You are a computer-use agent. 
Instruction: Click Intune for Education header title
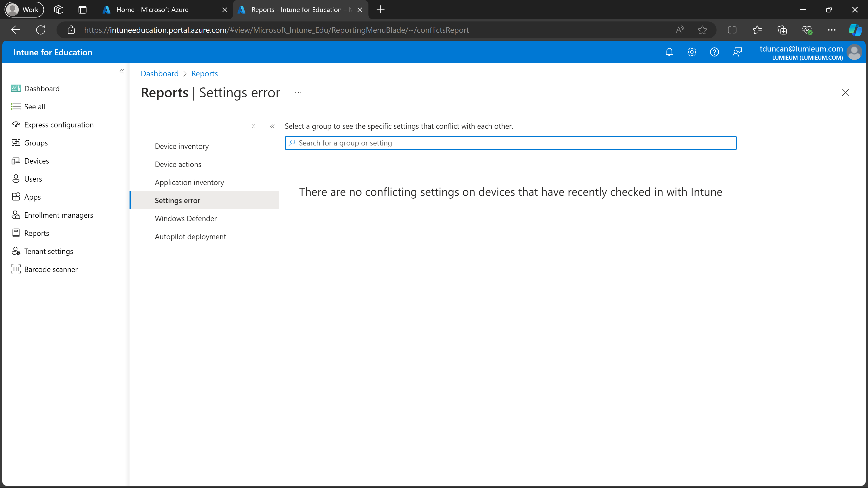coord(53,52)
